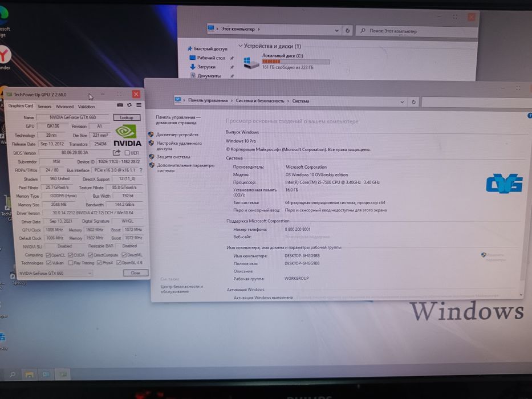Click the chevron after Система и безопасность breadcrumb
This screenshot has height=399, width=532.
(289, 101)
